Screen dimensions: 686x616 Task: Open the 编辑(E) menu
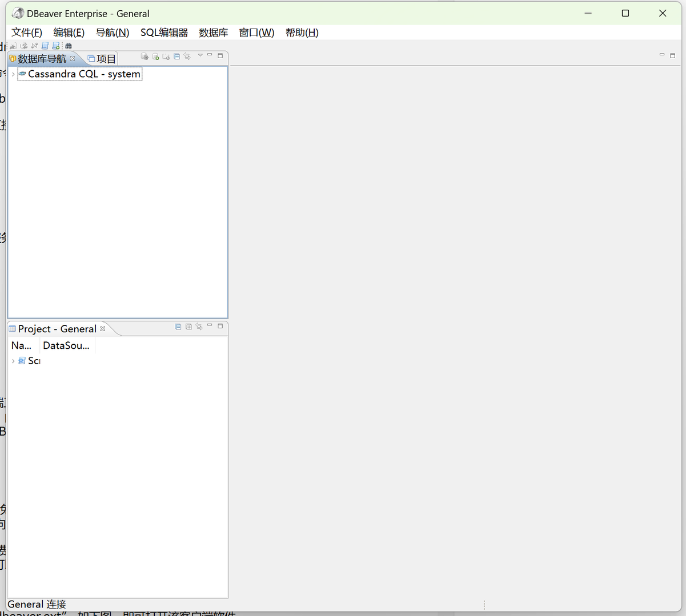(x=69, y=33)
